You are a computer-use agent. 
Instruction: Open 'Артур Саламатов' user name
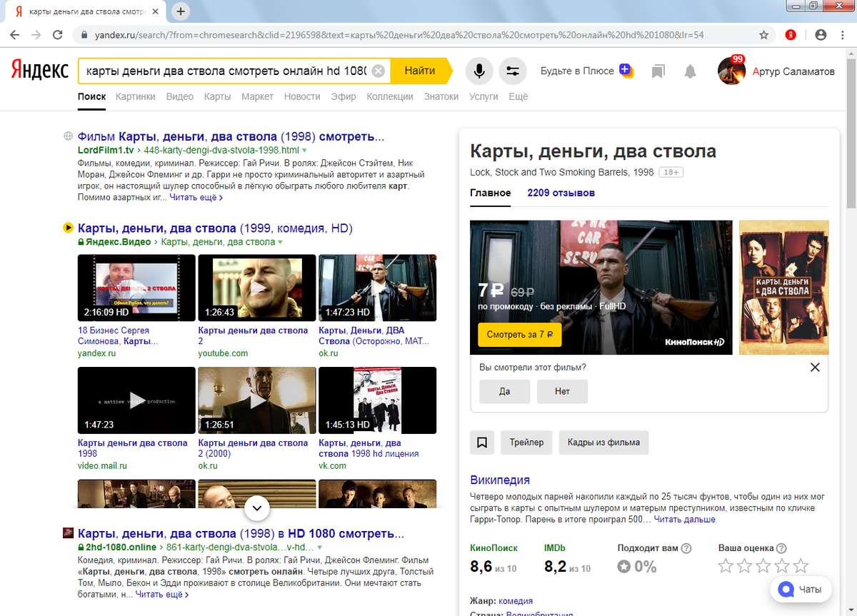793,71
